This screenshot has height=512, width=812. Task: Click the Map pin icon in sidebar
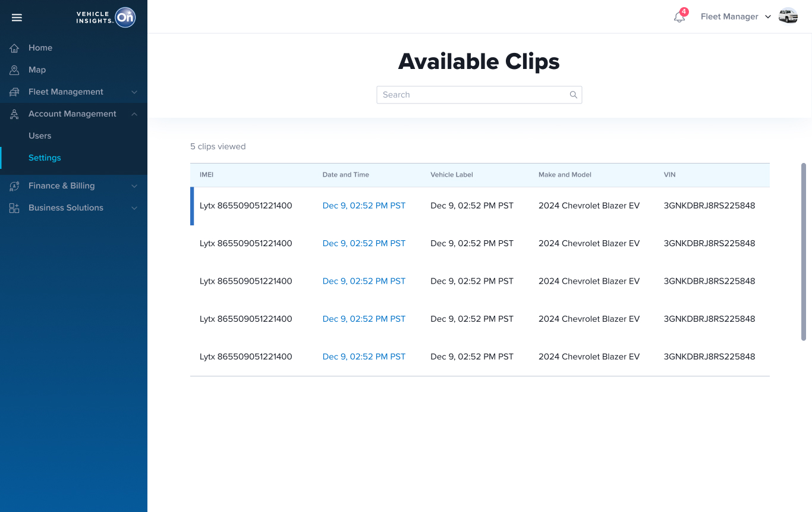click(14, 70)
